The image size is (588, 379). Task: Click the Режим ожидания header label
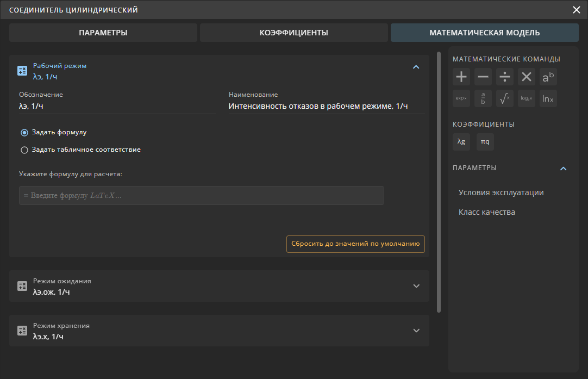coord(62,281)
